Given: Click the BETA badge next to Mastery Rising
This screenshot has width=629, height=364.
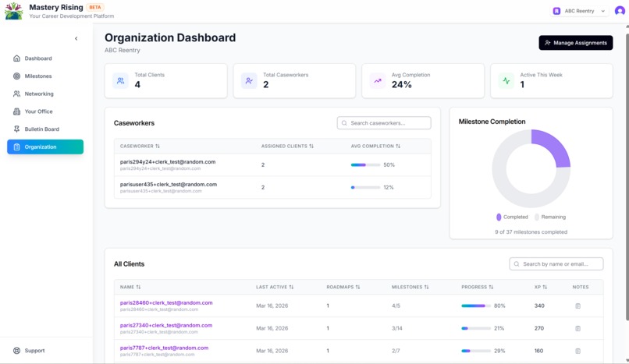Looking at the screenshot, I should point(95,7).
